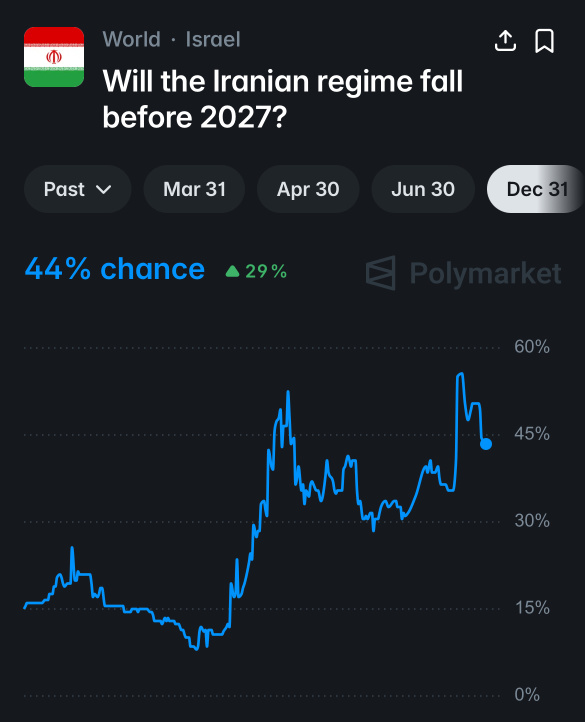Select the Dec 31 date tab
Viewport: 585px width, 722px height.
pos(536,189)
